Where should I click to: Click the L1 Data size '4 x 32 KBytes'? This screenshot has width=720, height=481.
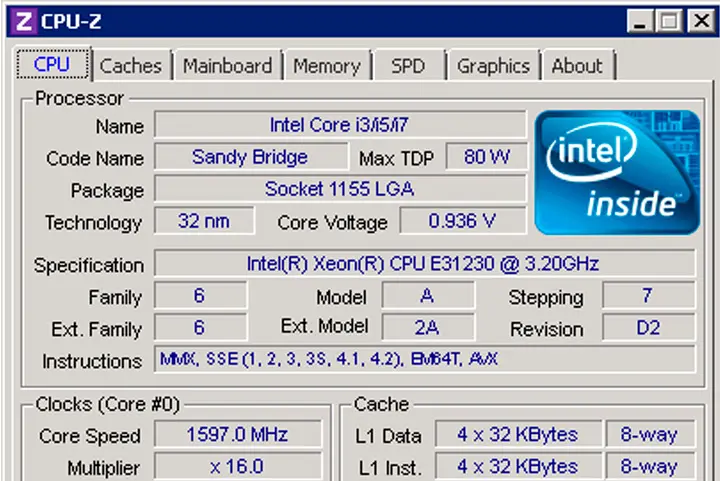coord(518,434)
